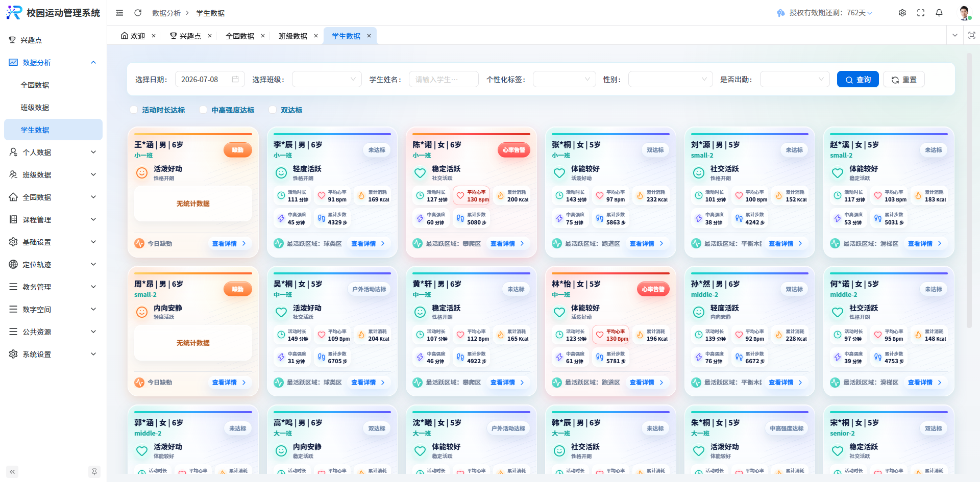Click 数据分析 breadcrumb link
Image resolution: width=980 pixels, height=482 pixels.
click(166, 13)
